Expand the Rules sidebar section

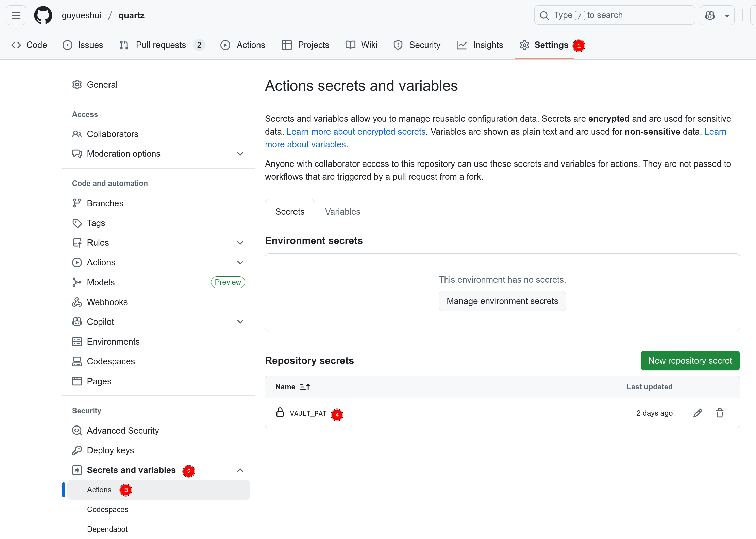[x=240, y=243]
